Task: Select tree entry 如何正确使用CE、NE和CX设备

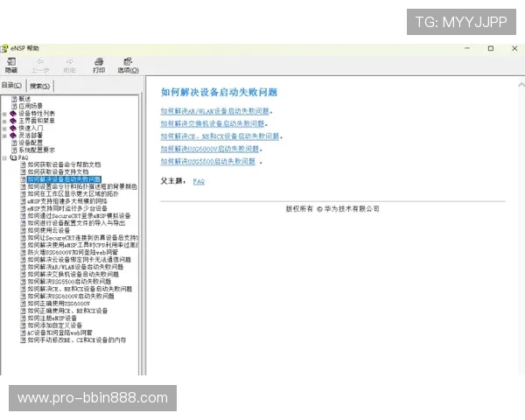Action: point(67,311)
